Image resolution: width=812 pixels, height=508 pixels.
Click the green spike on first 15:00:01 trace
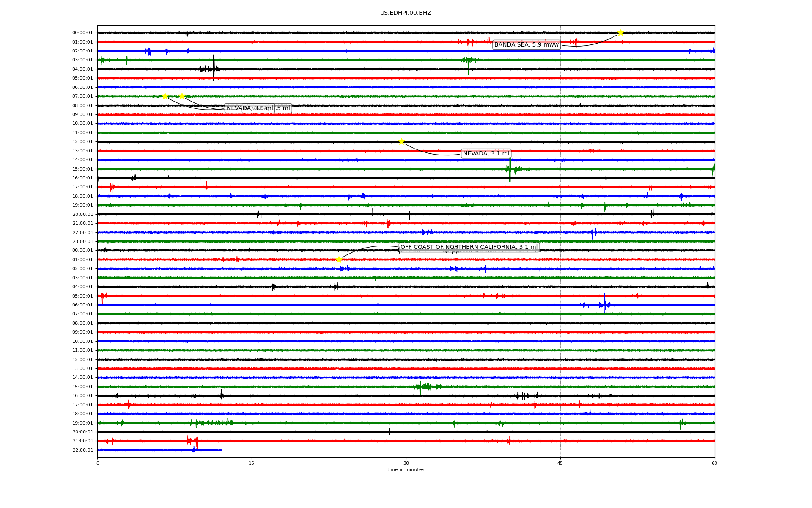510,169
